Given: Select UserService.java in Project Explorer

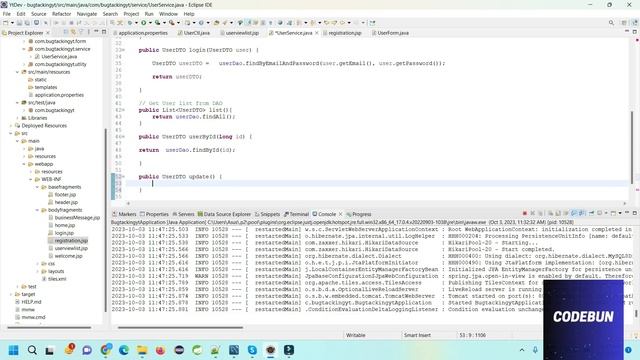Looking at the screenshot, I should pos(59,57).
